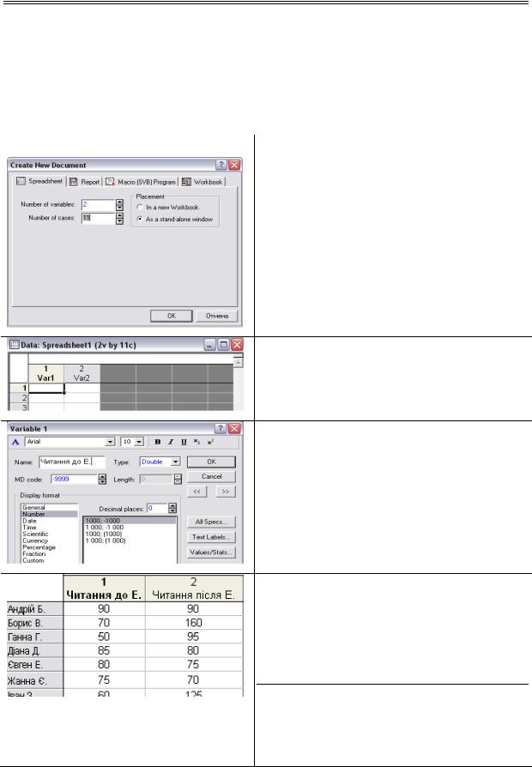Close the Variable 1 dialog
532x767 pixels.
coord(235,428)
